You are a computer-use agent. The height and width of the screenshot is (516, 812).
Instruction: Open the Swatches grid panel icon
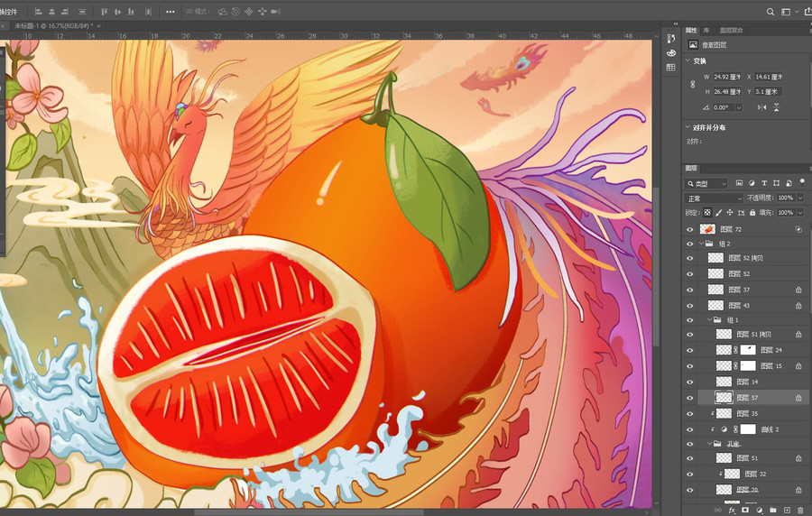[x=671, y=68]
